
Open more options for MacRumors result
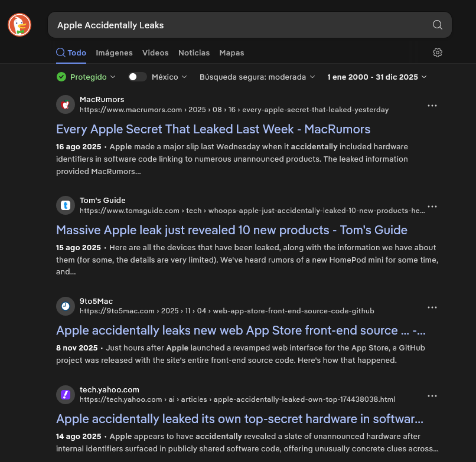click(x=432, y=106)
